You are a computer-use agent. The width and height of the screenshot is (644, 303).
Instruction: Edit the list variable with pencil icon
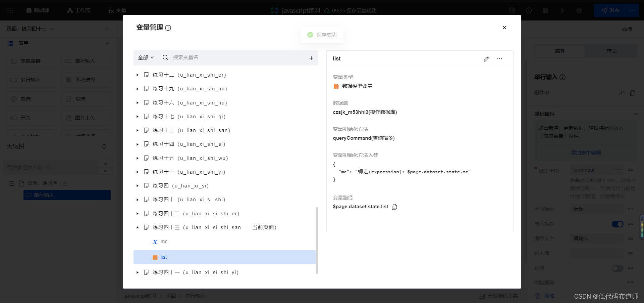coord(486,59)
